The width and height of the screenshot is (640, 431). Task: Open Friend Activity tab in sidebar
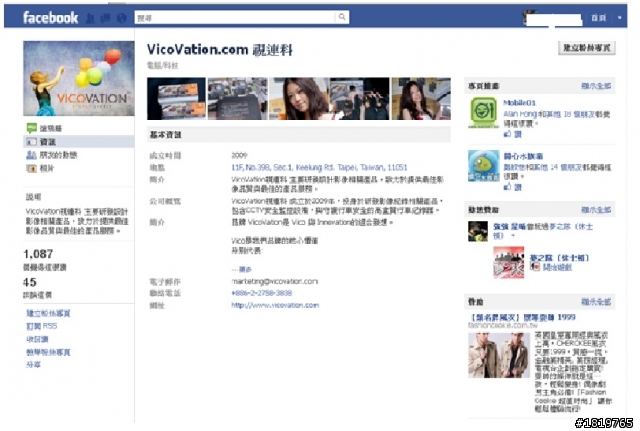pyautogui.click(x=58, y=155)
